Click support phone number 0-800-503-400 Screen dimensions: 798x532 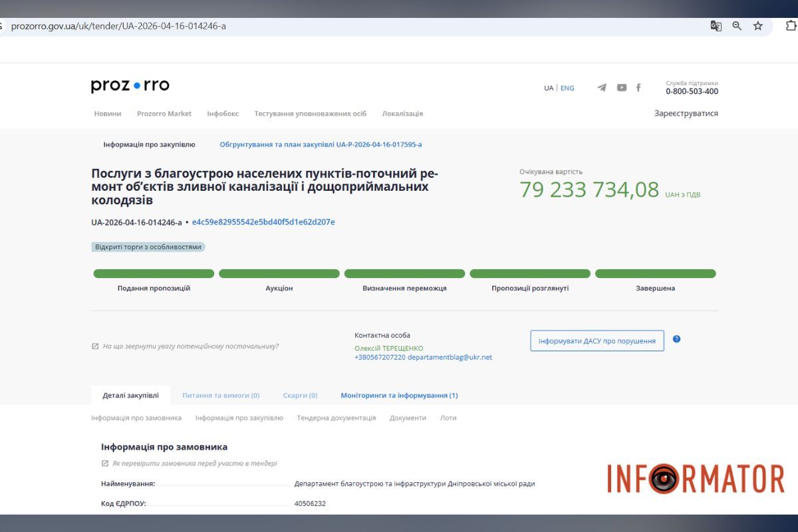click(692, 92)
